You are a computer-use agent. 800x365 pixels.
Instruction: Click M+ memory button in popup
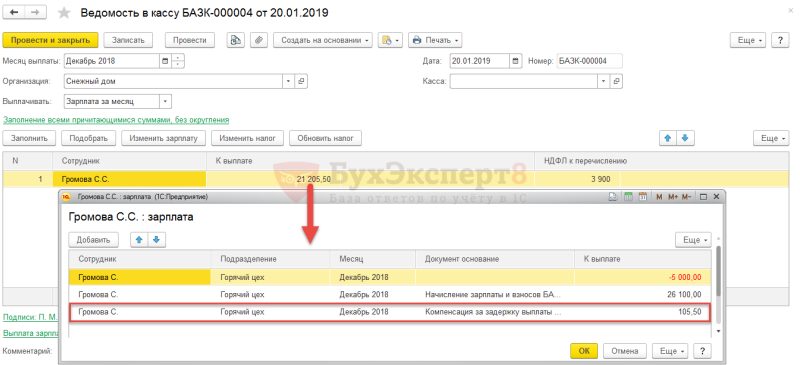672,197
